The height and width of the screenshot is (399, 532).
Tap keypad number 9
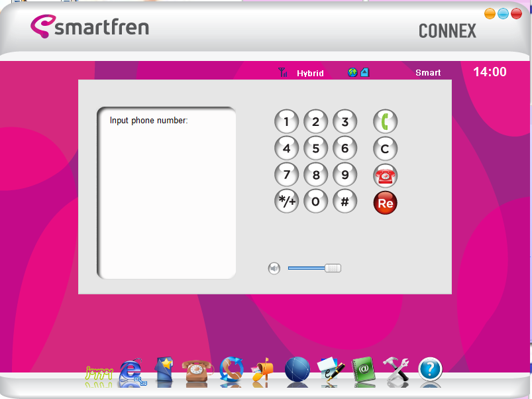345,174
